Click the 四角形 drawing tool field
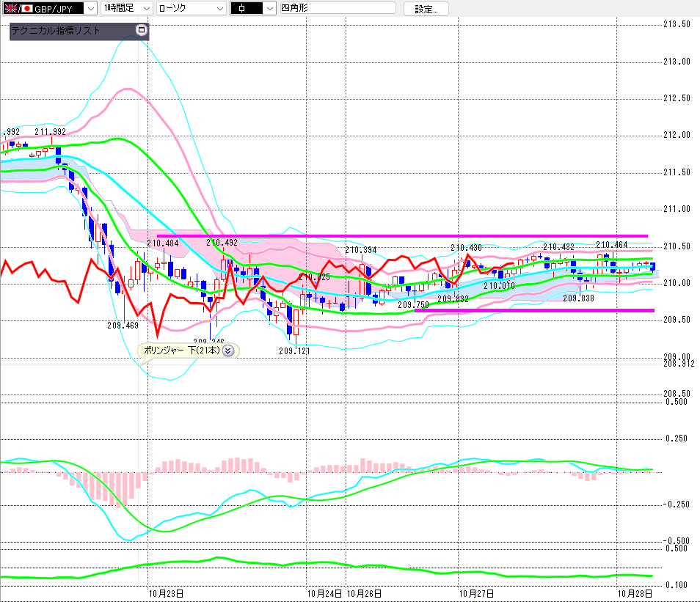Viewport: 700px width, 602px height. (338, 8)
